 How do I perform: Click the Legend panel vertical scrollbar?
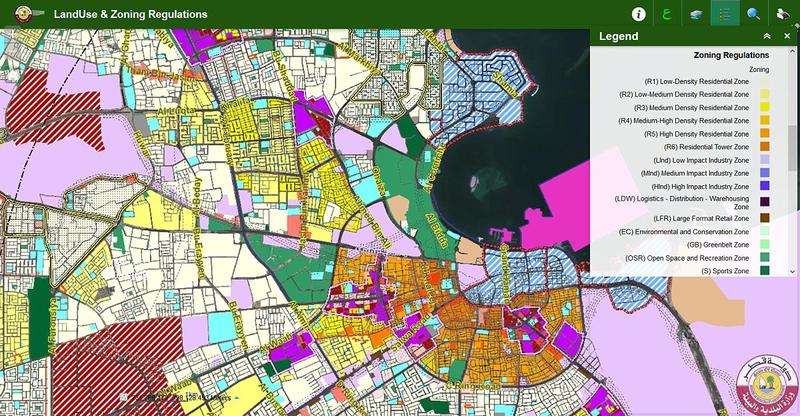pyautogui.click(x=793, y=150)
